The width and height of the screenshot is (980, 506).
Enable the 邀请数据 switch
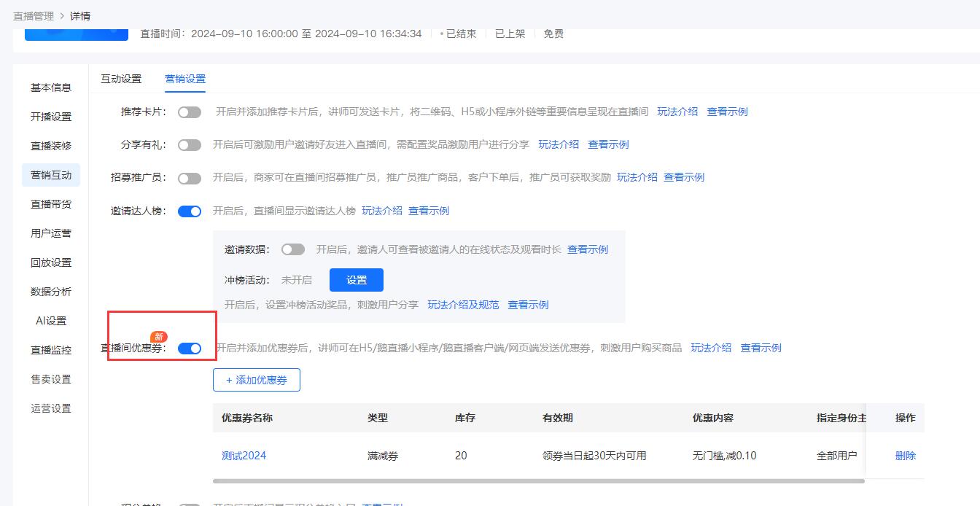click(x=292, y=249)
